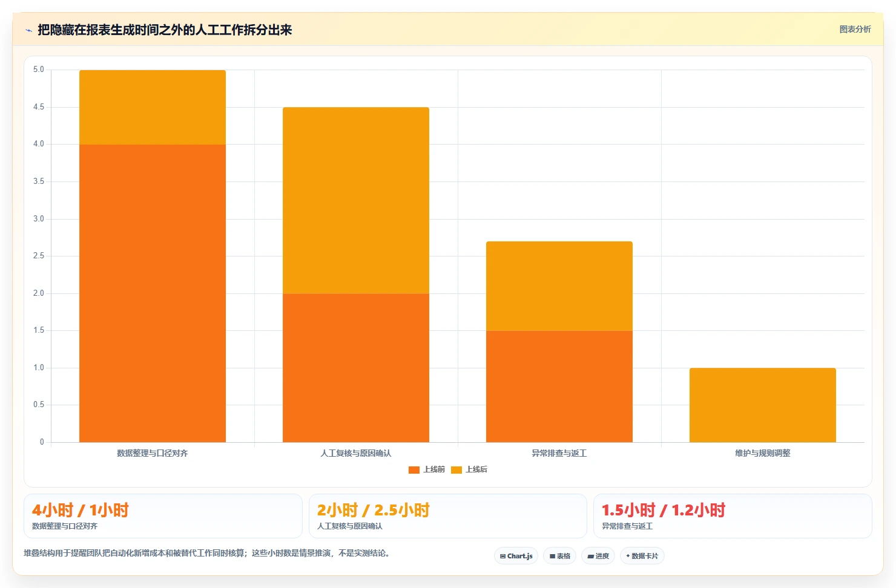The height and width of the screenshot is (588, 896).
Task: Click the x-axis label 维护与规则调整
Action: [x=763, y=453]
